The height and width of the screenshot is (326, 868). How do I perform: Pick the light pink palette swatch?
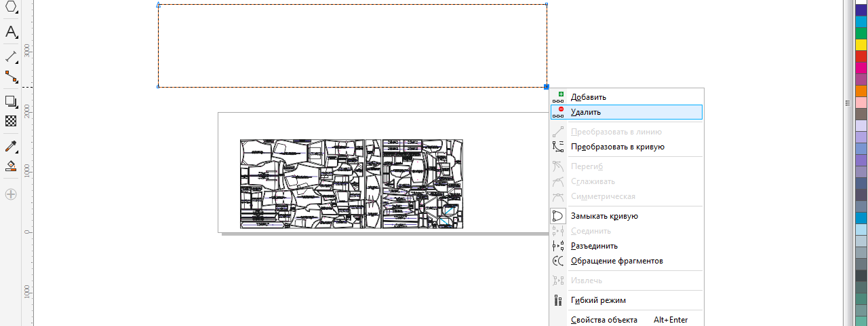click(x=861, y=103)
